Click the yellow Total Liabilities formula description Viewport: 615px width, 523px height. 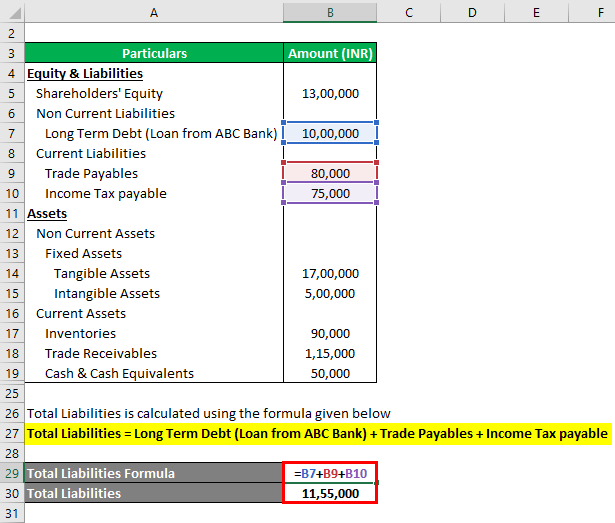(x=318, y=434)
